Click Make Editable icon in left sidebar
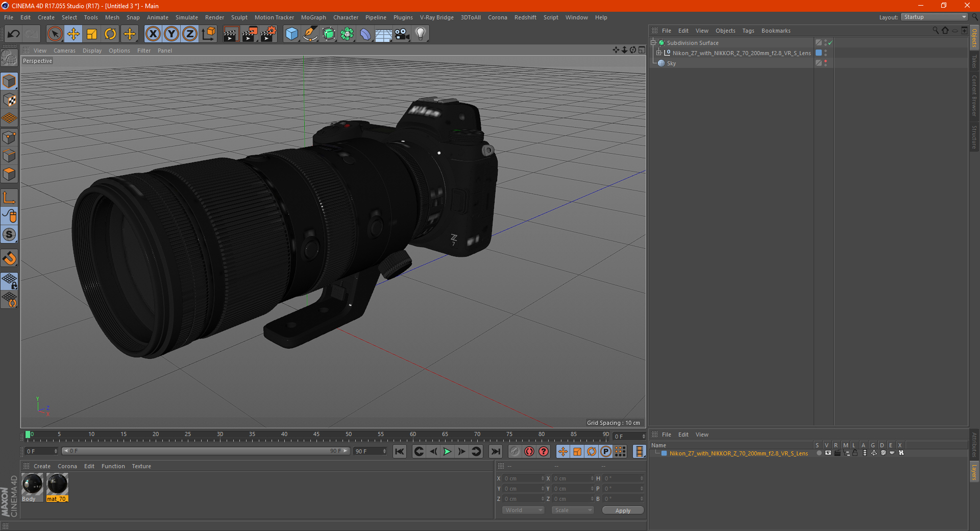This screenshot has width=980, height=531. 9,58
